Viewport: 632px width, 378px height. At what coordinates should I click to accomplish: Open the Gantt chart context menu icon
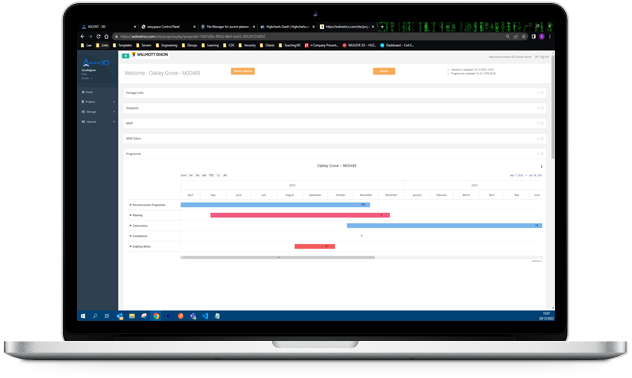[x=541, y=166]
